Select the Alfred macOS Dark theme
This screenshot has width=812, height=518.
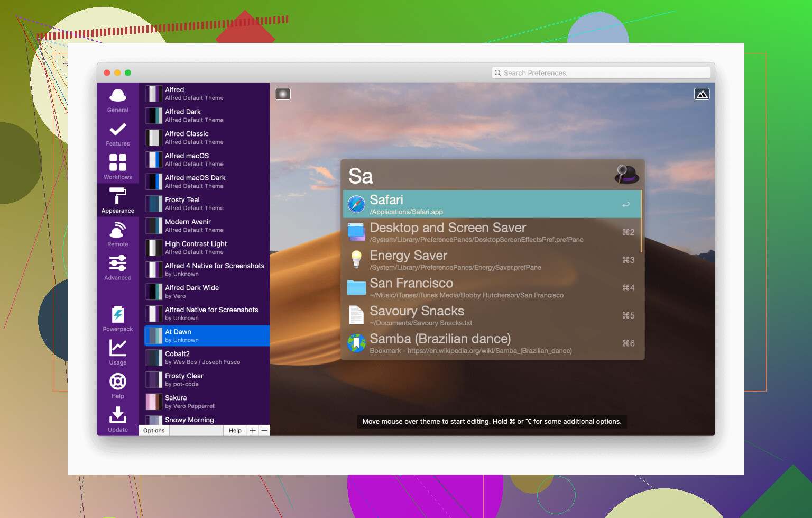click(195, 181)
